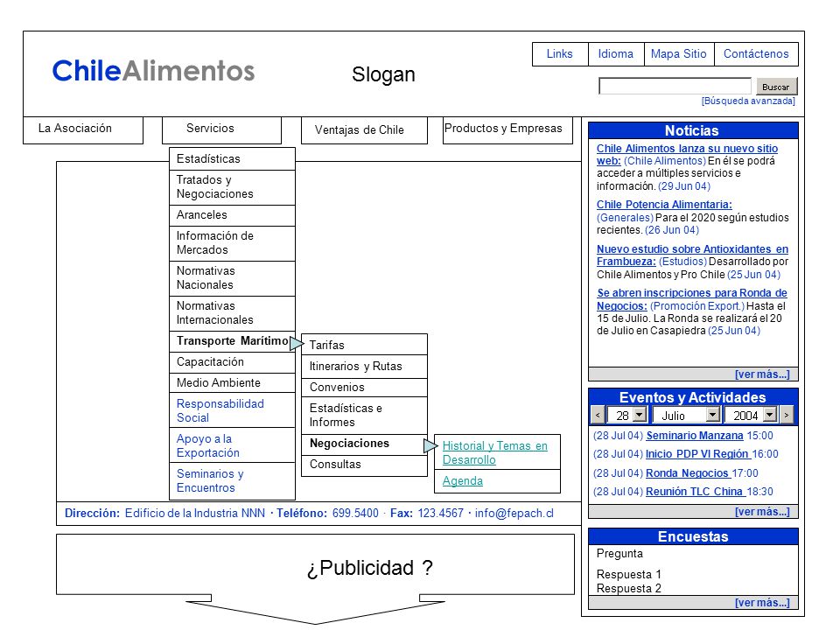This screenshot has height=630, width=840.
Task: Click ver más in Noticias panel
Action: [762, 374]
